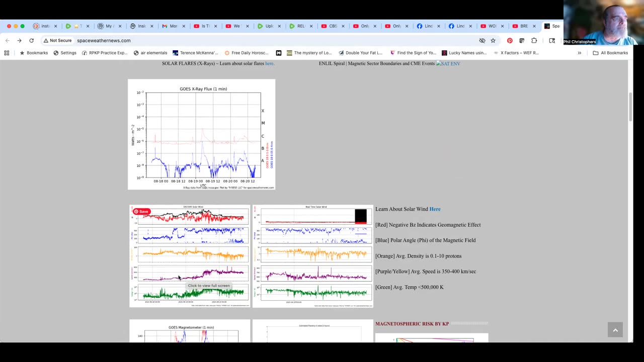Image resolution: width=644 pixels, height=362 pixels.
Task: Open the Settings bookmark
Action: click(x=65, y=53)
